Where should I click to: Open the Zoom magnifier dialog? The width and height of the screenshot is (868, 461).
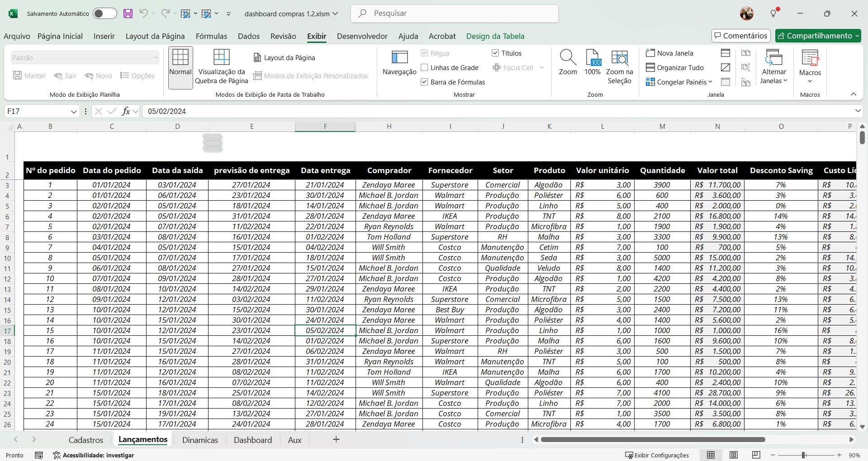(568, 62)
